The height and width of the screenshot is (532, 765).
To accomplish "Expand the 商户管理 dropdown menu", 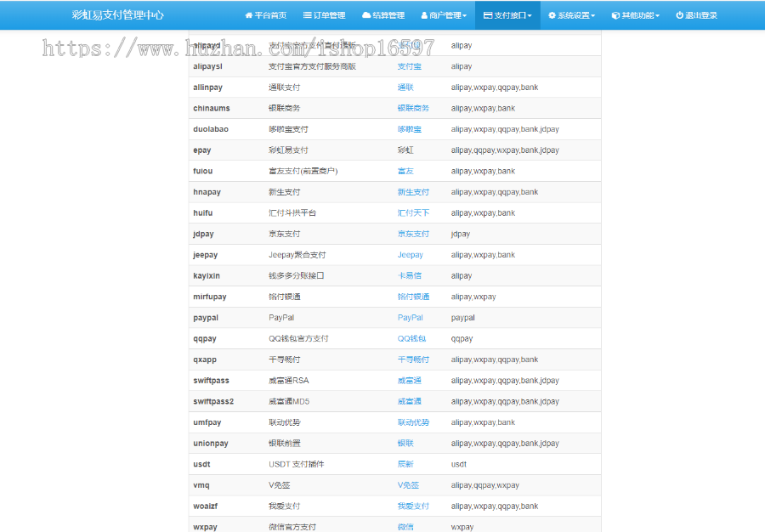I will [444, 15].
